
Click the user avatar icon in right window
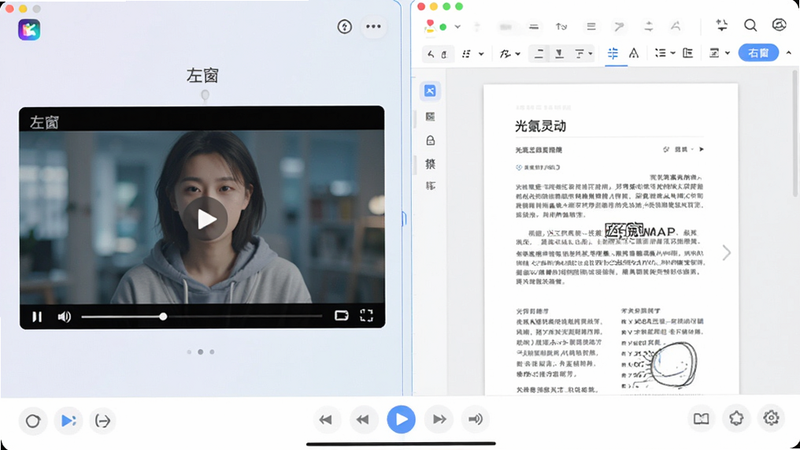pos(430,26)
